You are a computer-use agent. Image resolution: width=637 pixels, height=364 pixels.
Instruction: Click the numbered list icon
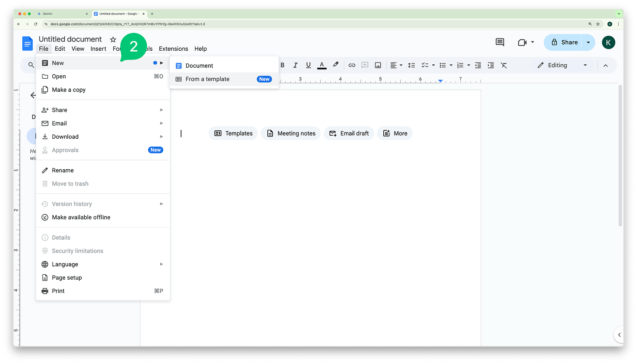(x=460, y=65)
